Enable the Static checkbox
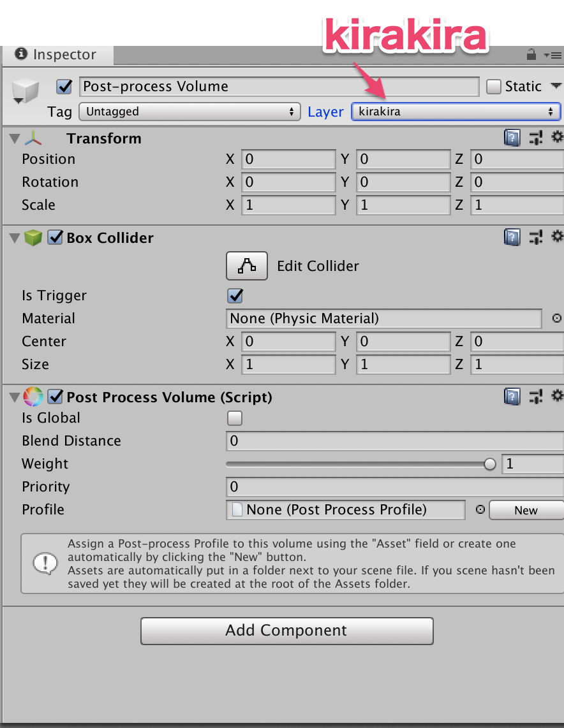564x728 pixels. click(493, 86)
